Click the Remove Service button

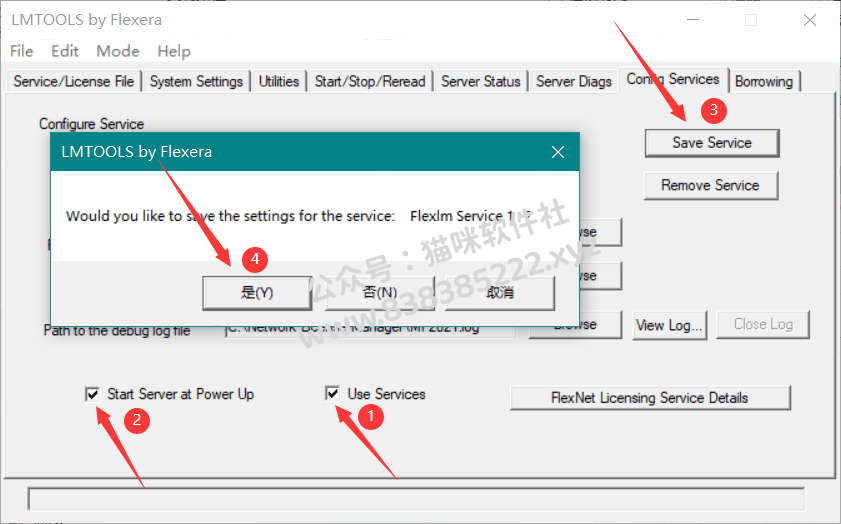(710, 186)
